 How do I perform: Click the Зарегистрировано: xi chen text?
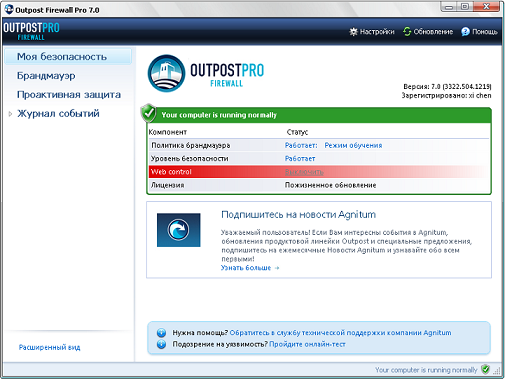[x=446, y=96]
